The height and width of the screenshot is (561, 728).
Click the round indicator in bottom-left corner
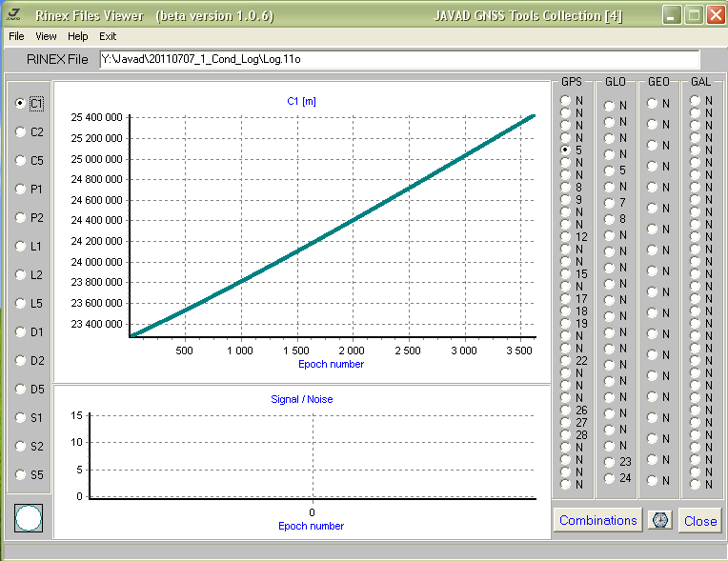(30, 519)
